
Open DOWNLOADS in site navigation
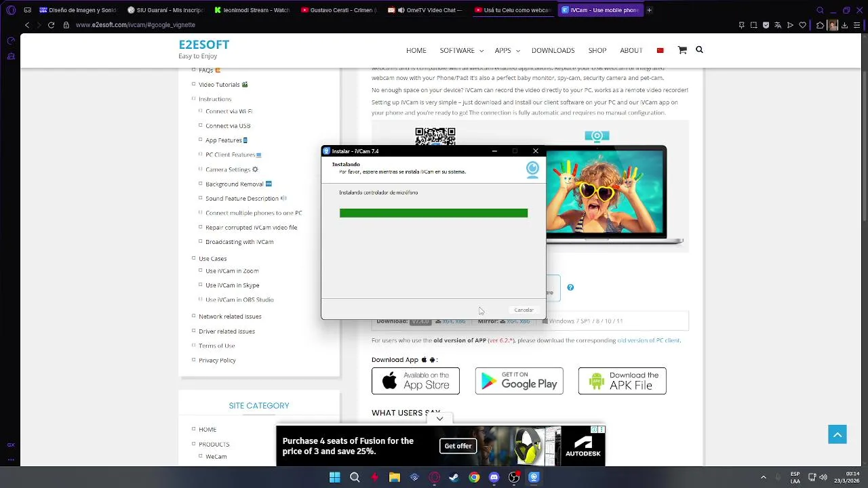(x=553, y=50)
